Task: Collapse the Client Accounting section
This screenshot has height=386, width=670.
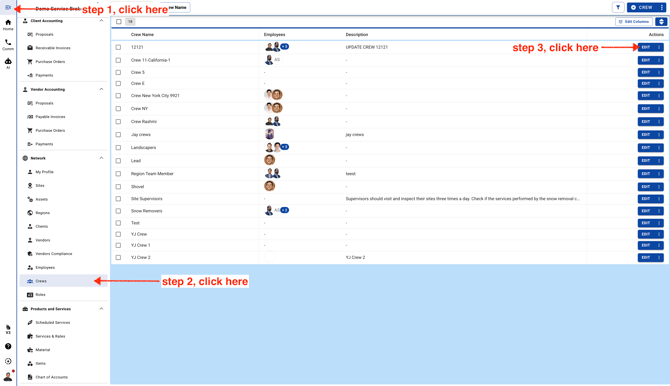Action: point(101,21)
